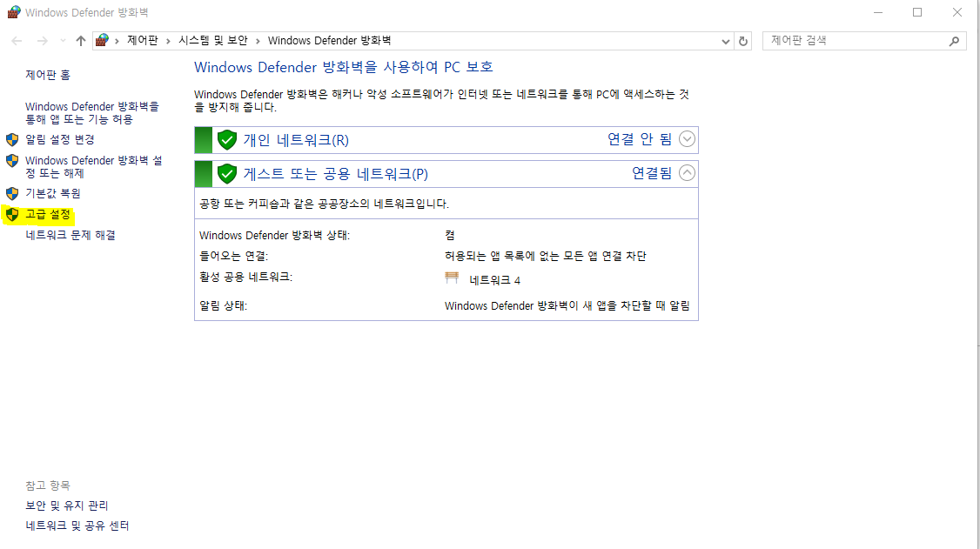This screenshot has width=980, height=549.
Task: Click the Forward navigation arrow
Action: coord(42,41)
